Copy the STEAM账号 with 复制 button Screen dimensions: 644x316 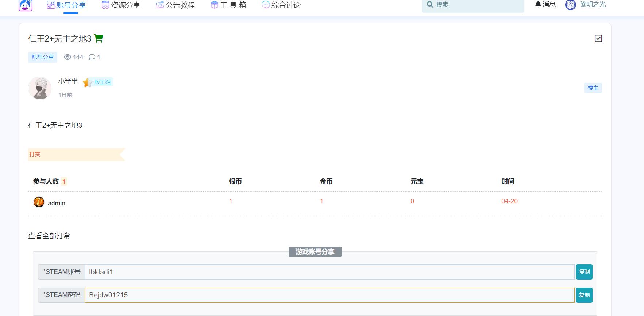pos(584,272)
